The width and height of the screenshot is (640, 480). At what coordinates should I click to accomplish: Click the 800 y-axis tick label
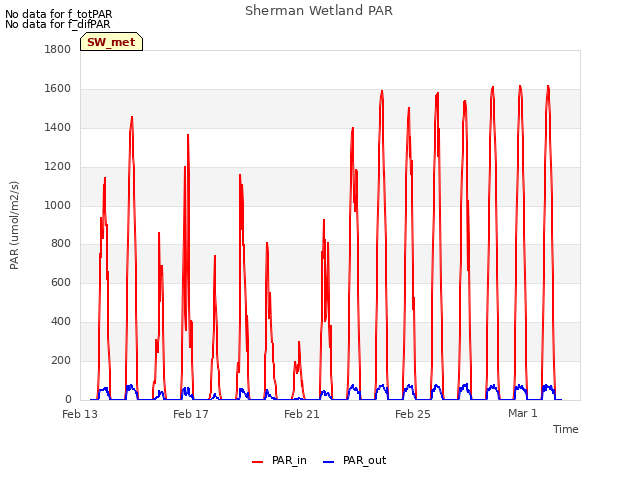click(x=61, y=244)
